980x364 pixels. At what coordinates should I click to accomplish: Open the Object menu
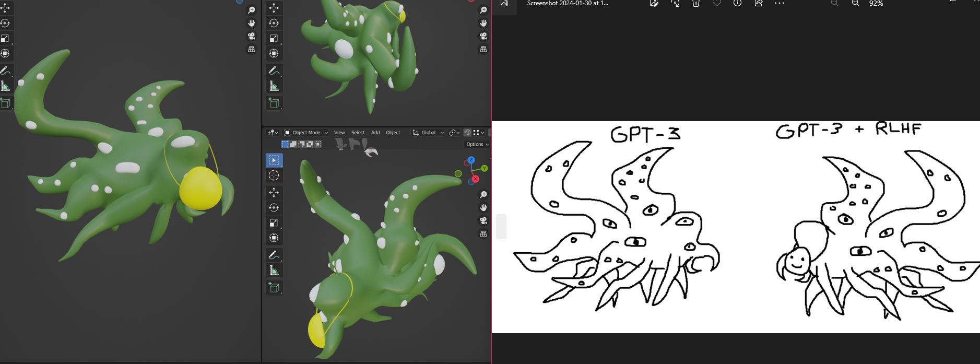pos(393,133)
